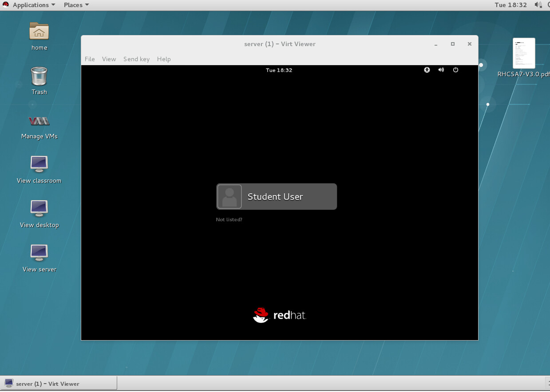Screen dimensions: 550x392
Task: Select the Student User avatar icon
Action: 229,196
